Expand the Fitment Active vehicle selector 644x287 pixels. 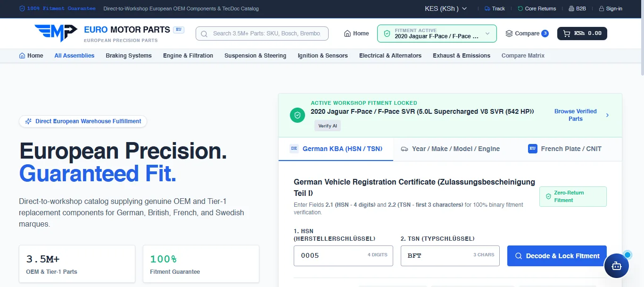pos(437,34)
